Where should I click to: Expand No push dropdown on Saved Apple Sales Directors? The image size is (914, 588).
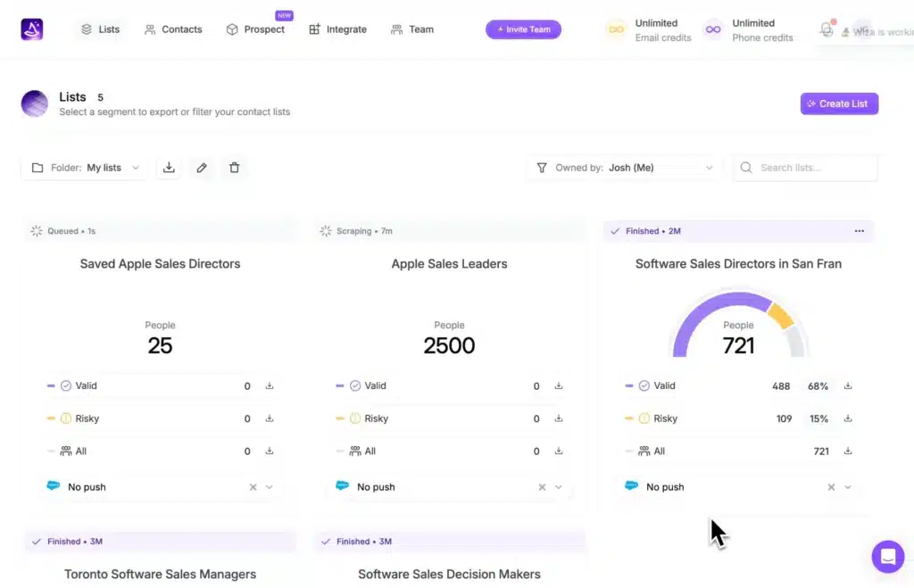click(x=270, y=487)
